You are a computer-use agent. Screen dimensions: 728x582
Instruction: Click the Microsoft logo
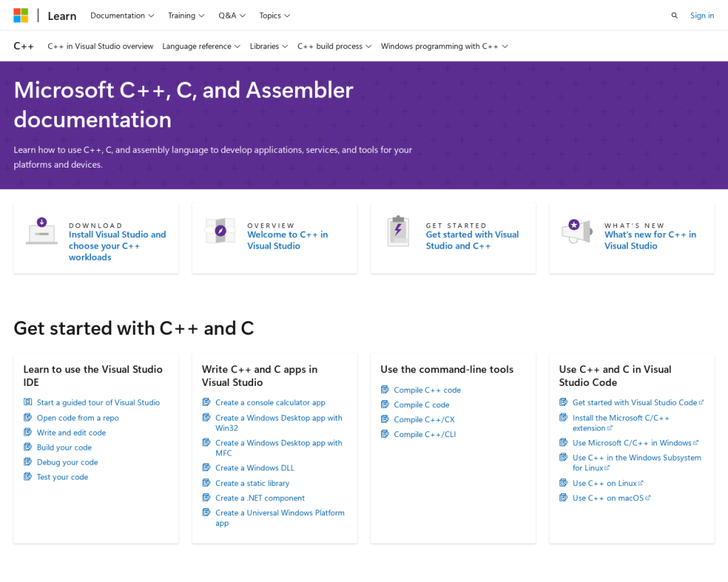[x=21, y=16]
